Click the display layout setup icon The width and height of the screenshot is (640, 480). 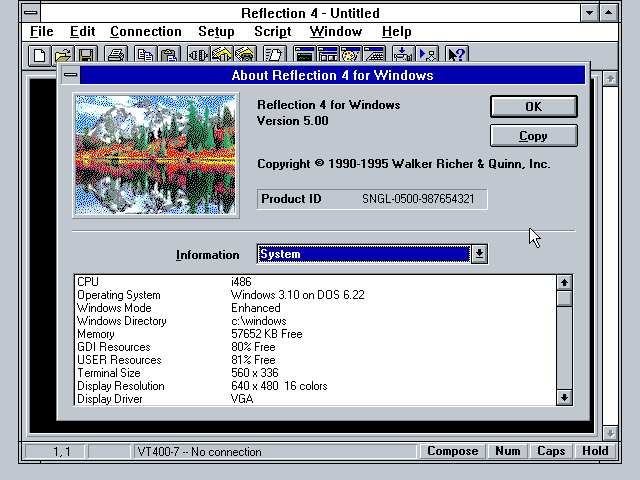[x=327, y=55]
